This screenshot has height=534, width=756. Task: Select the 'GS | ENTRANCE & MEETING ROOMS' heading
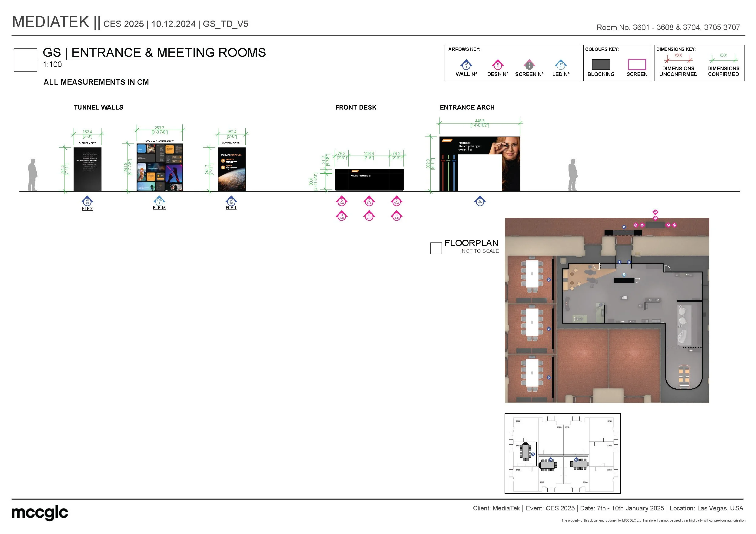point(154,53)
